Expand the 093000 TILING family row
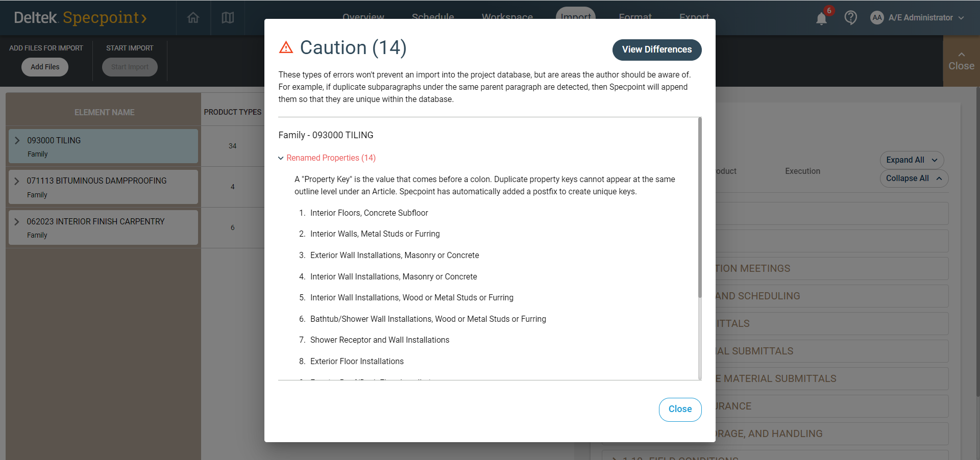The width and height of the screenshot is (980, 460). click(x=17, y=140)
